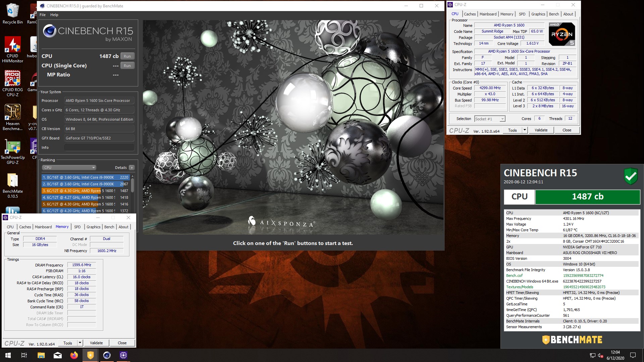Open the File menu in Cinebench
The image size is (644, 362).
[43, 15]
